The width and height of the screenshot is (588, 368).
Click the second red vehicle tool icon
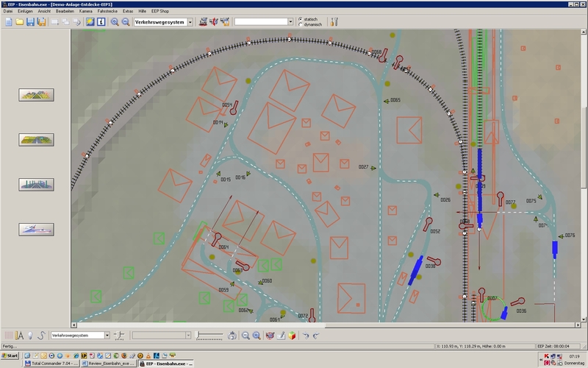point(214,22)
